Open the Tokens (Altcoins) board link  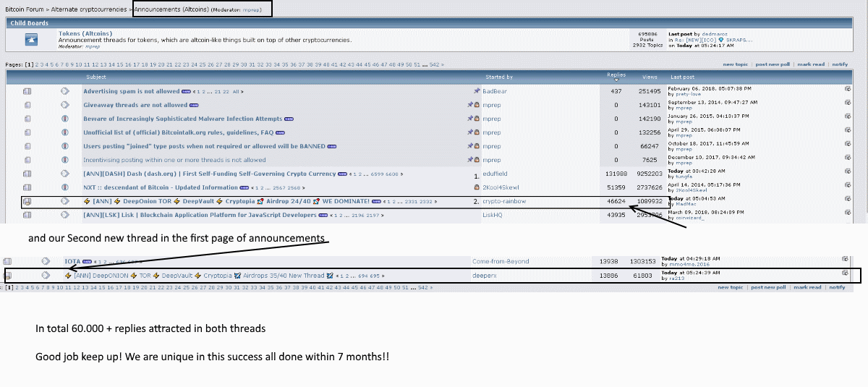pyautogui.click(x=85, y=33)
